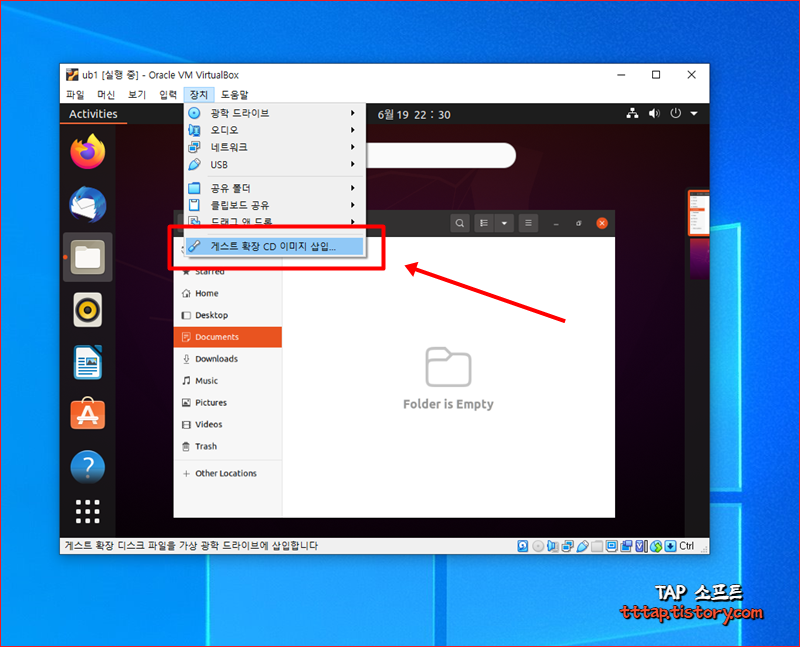Expand the 공유 폴더 submenu
Viewport: 800px width, 647px height.
275,188
